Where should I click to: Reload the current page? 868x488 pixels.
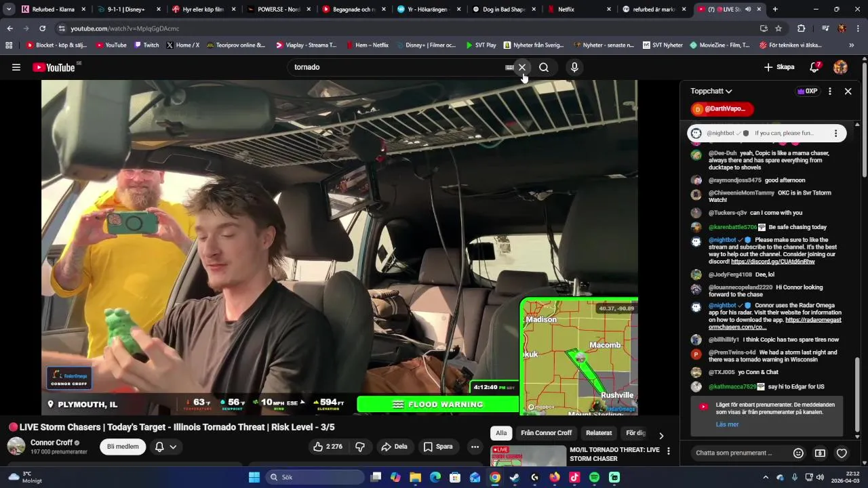[x=42, y=28]
